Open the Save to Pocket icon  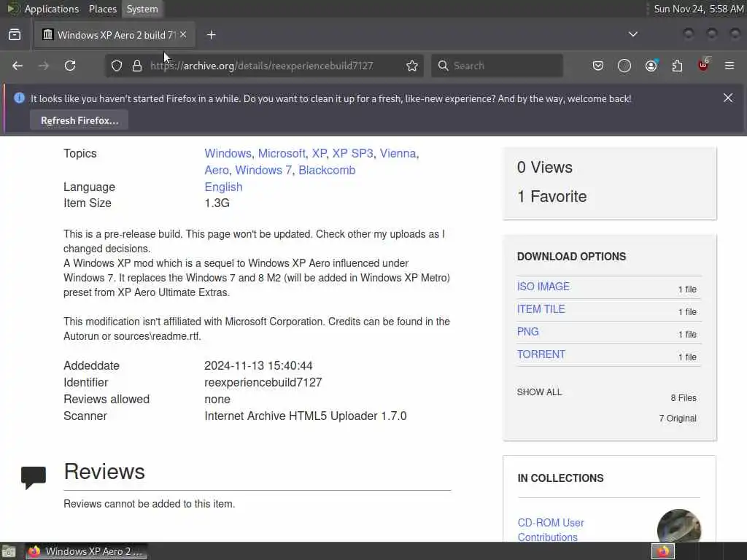(x=598, y=66)
